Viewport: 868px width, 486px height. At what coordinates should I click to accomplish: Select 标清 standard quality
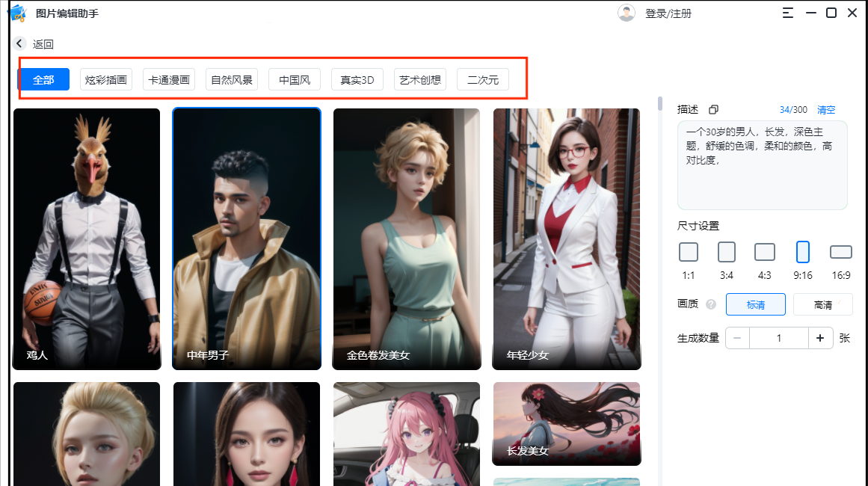pyautogui.click(x=756, y=304)
